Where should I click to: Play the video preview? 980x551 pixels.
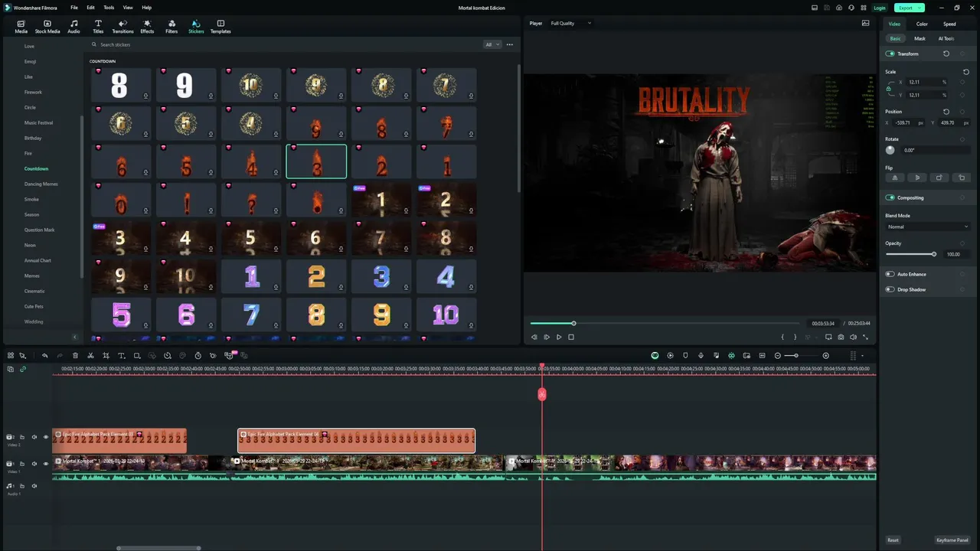pyautogui.click(x=559, y=337)
